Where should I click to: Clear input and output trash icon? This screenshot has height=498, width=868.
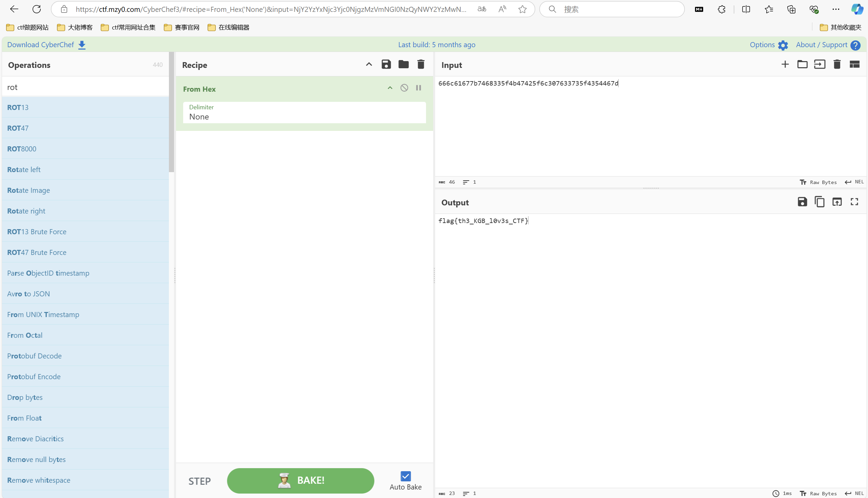[837, 64]
